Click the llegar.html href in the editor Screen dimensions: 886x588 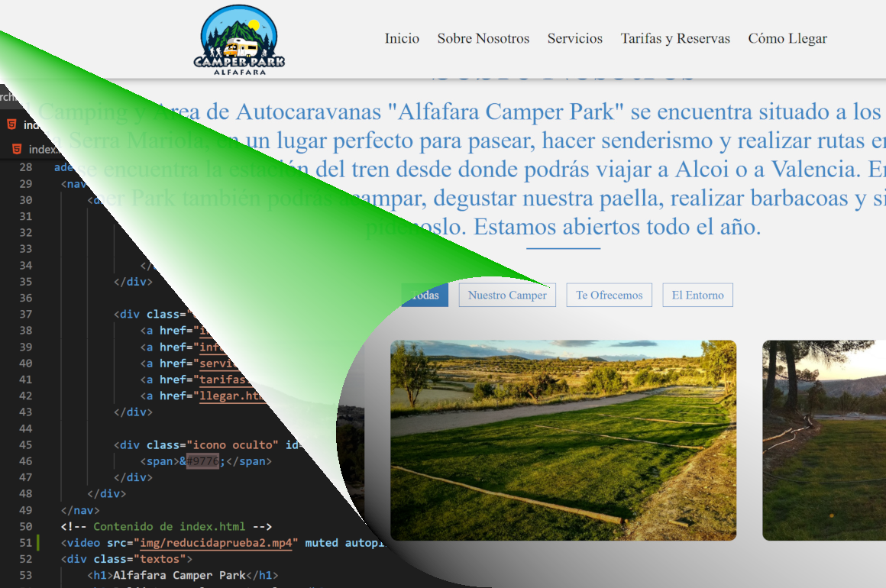[229, 396]
